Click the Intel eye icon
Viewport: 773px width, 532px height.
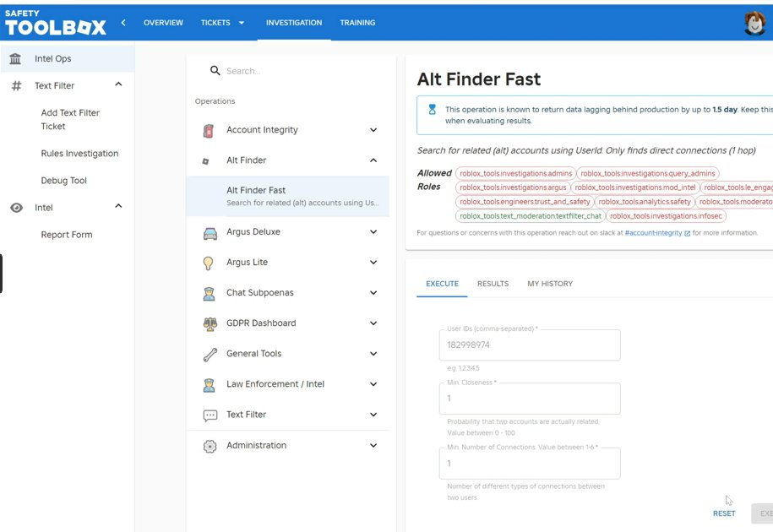[16, 208]
